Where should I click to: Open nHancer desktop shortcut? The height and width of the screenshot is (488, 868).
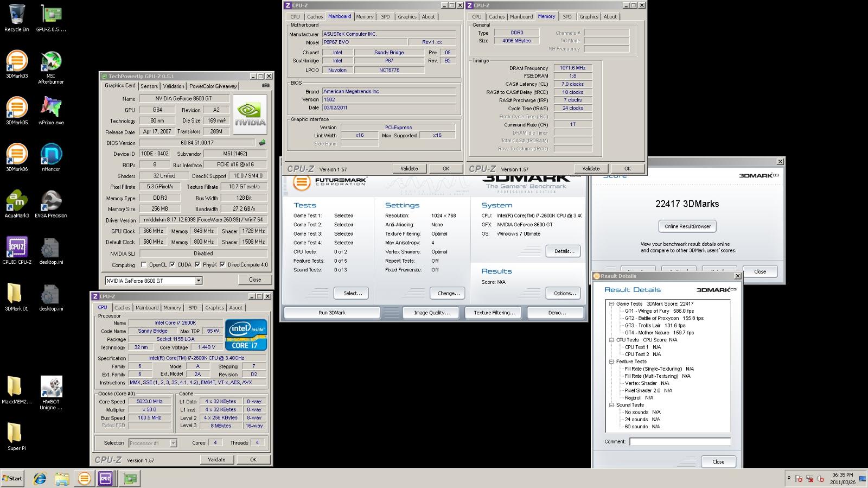point(51,157)
